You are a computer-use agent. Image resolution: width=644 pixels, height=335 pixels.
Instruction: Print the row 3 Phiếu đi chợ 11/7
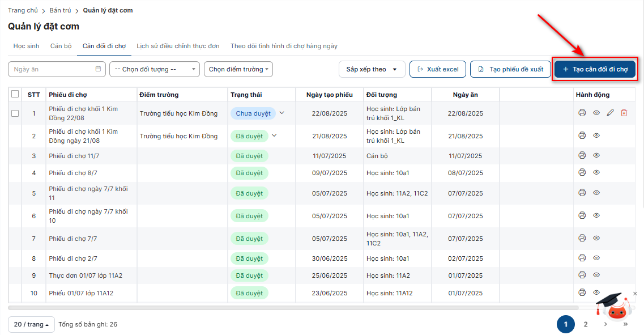point(582,155)
